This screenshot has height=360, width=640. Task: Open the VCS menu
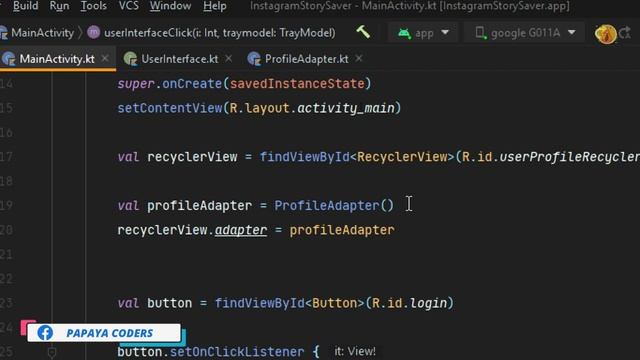point(129,6)
